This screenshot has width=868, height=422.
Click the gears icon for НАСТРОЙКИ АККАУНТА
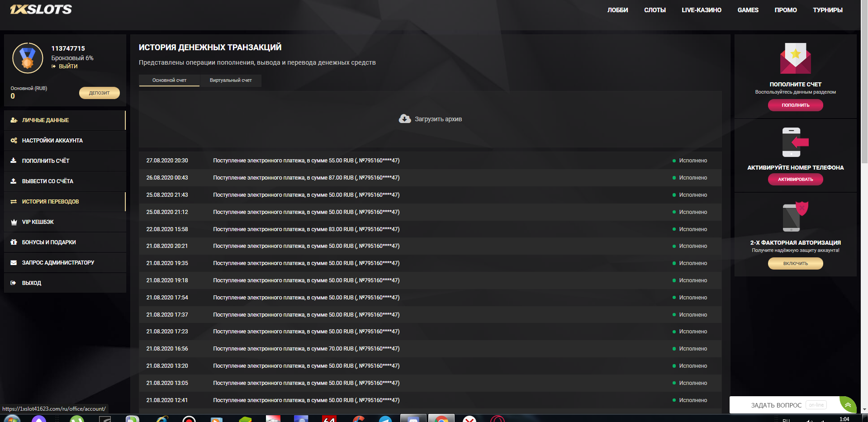pos(14,141)
